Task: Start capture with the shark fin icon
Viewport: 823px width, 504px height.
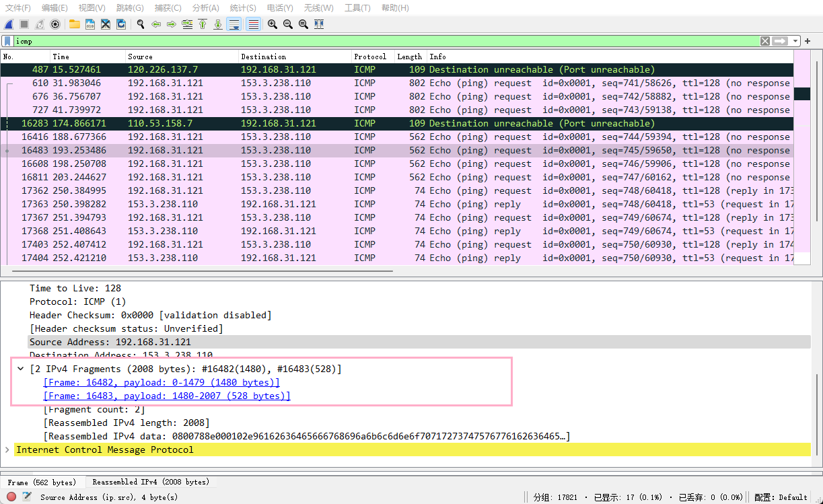Action: 9,24
